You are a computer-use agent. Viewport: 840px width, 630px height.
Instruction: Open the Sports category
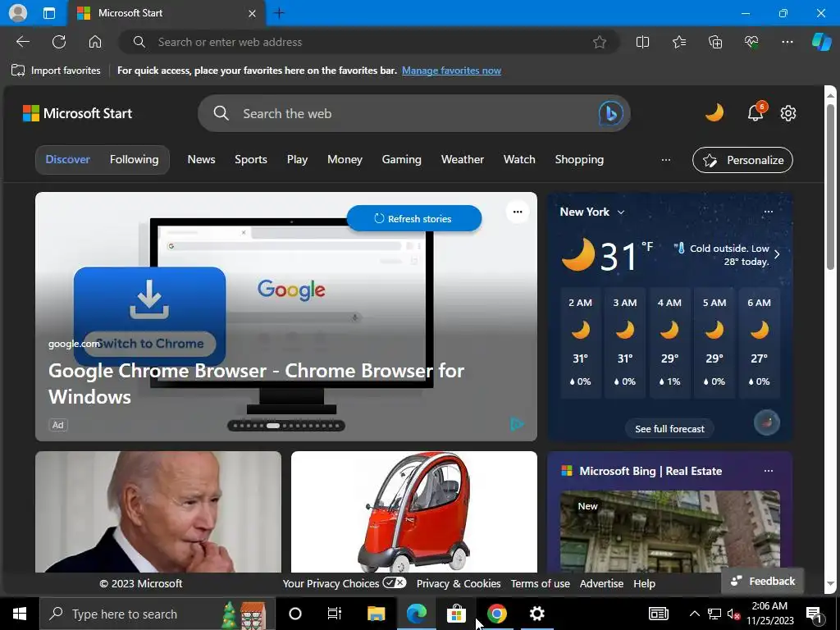point(251,160)
